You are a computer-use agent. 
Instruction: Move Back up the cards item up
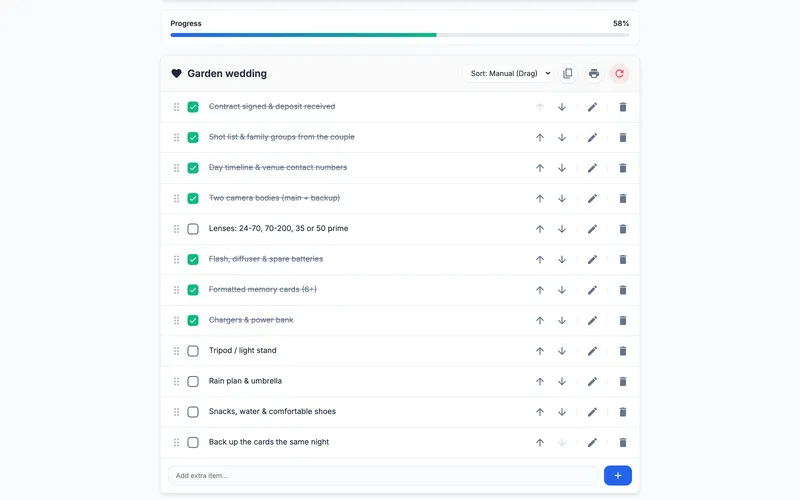tap(540, 442)
